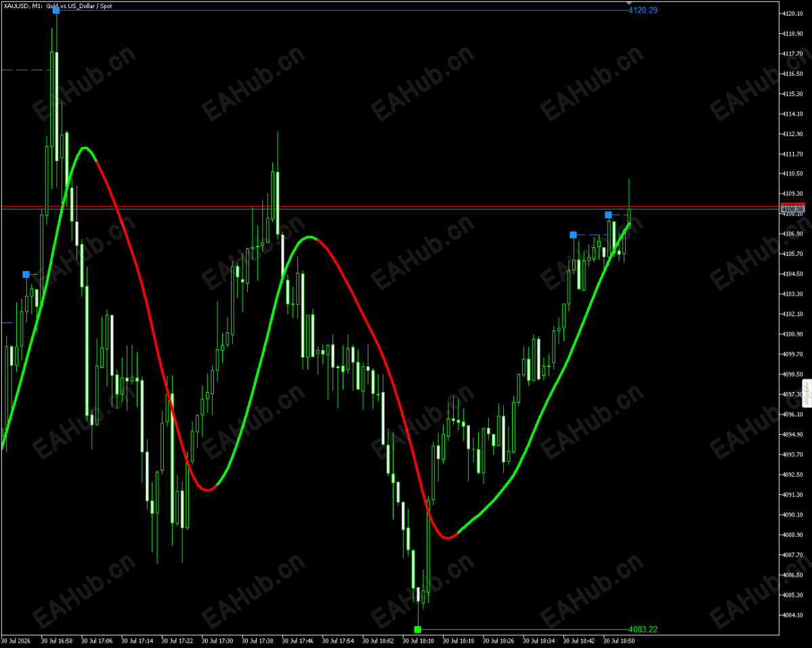Click the blue 4120.29 high price label

pos(643,10)
